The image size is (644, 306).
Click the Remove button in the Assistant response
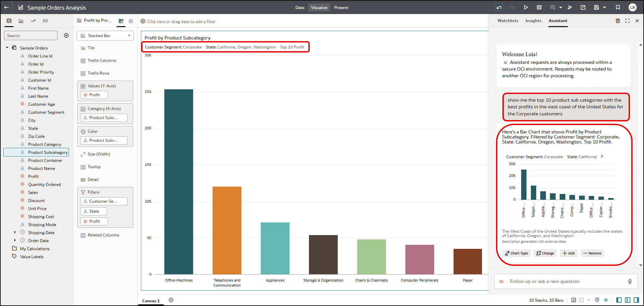pos(592,253)
